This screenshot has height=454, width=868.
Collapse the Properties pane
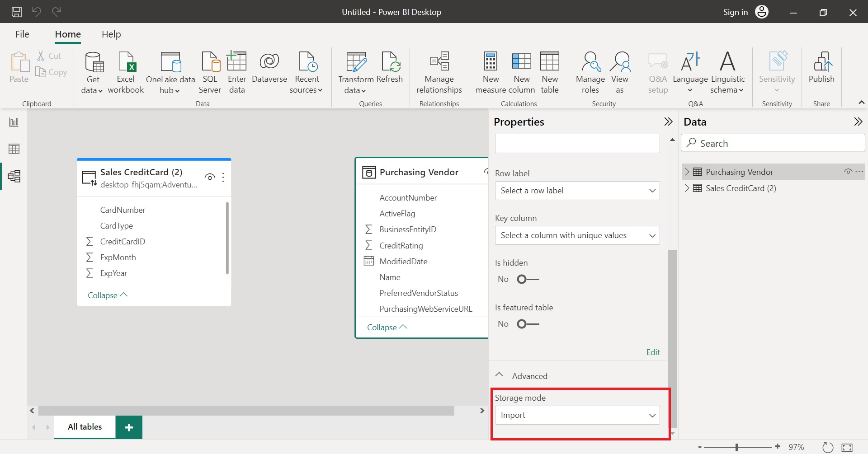click(x=668, y=122)
